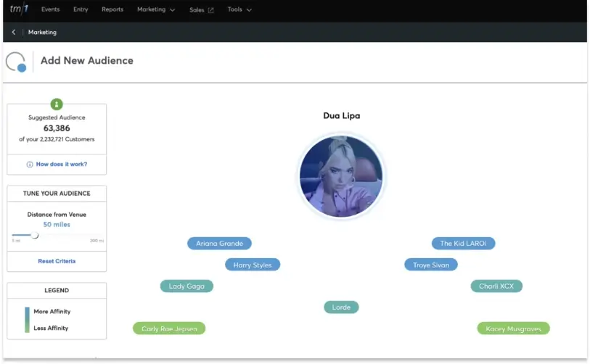Click the affinity gradient bar in the Legend
590x364 pixels.
point(27,320)
